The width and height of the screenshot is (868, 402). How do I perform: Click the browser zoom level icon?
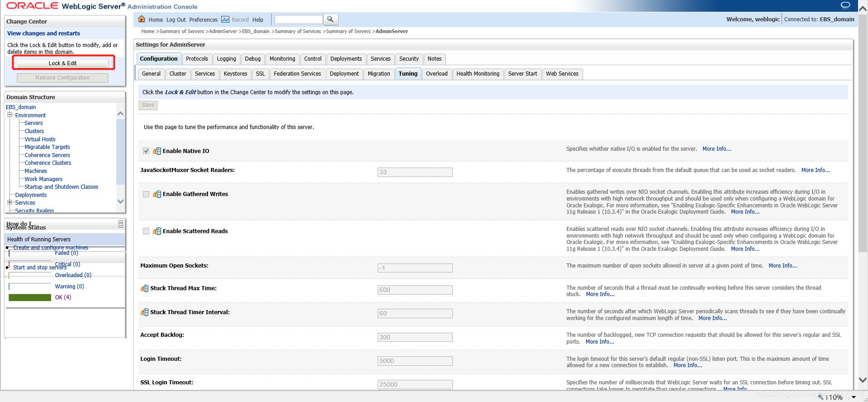820,397
